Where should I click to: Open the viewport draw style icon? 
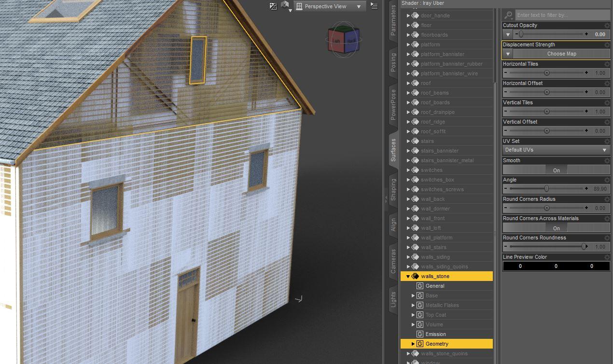click(x=273, y=6)
